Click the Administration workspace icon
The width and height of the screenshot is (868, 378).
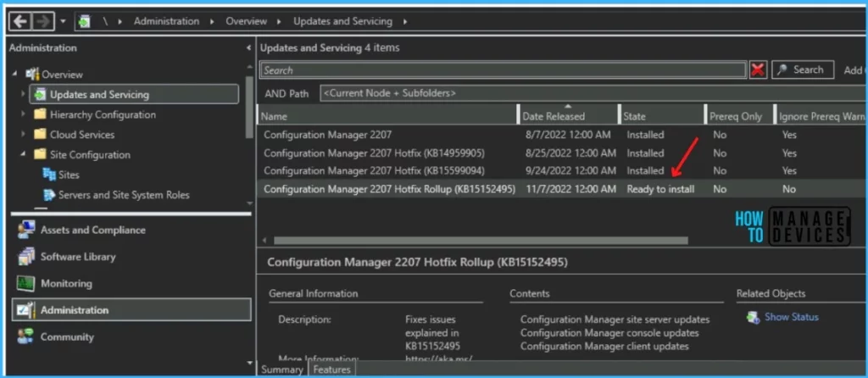point(26,310)
